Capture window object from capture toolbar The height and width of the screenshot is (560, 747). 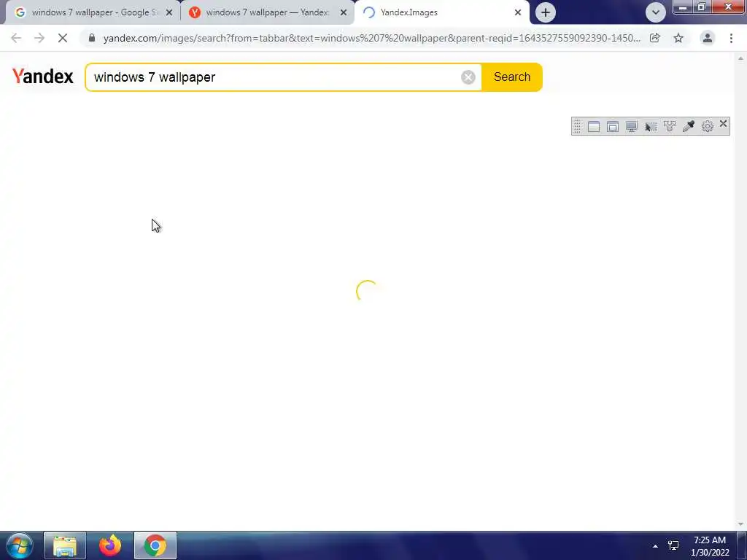pyautogui.click(x=613, y=126)
